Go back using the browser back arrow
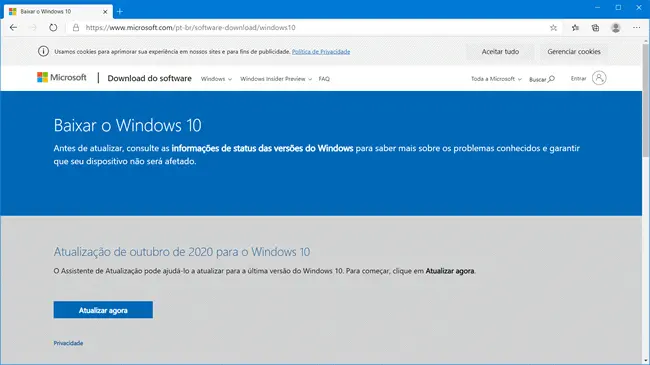Screen dimensions: 650x365 [x=13, y=27]
